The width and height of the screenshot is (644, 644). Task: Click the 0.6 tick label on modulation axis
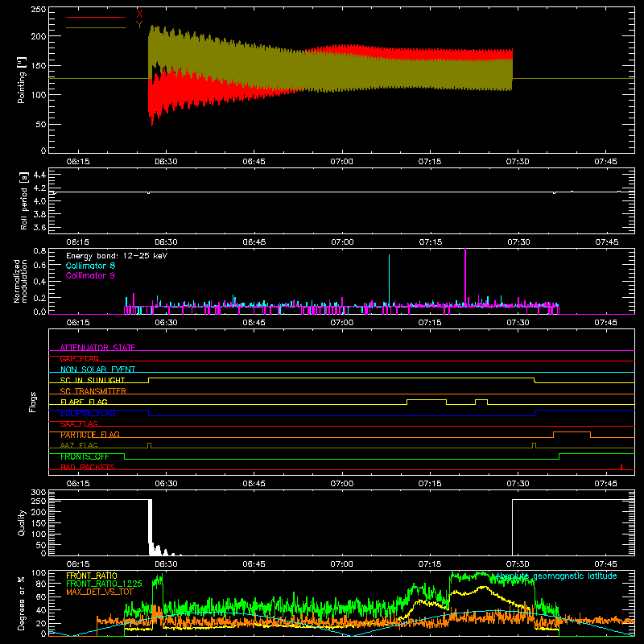[39, 266]
